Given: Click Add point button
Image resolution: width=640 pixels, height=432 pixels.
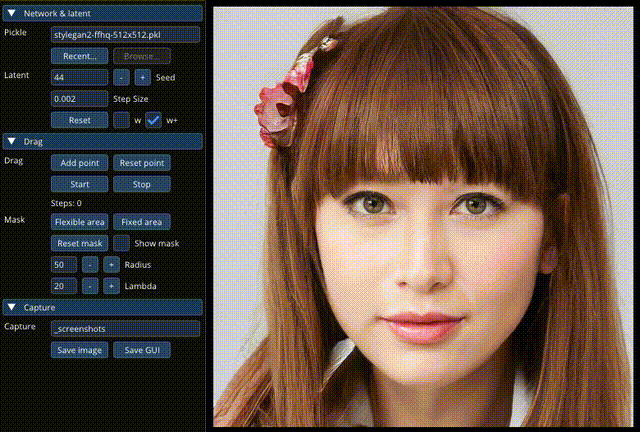Looking at the screenshot, I should [80, 163].
